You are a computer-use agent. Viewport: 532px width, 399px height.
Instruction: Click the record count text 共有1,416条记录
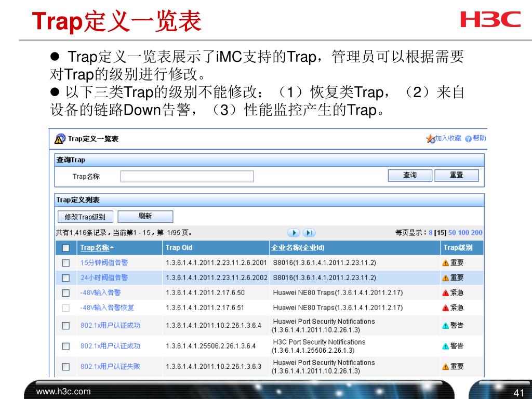point(81,233)
